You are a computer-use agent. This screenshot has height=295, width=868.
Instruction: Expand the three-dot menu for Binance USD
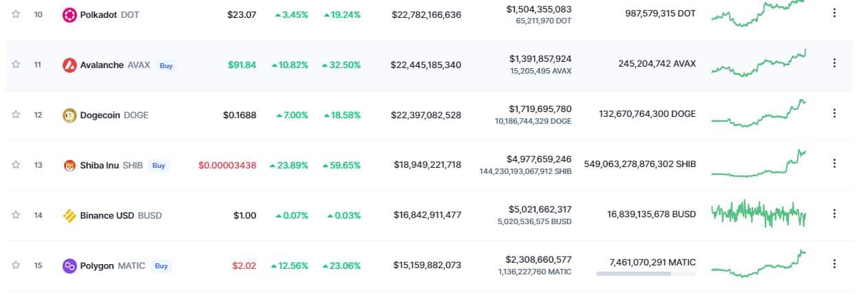(834, 213)
